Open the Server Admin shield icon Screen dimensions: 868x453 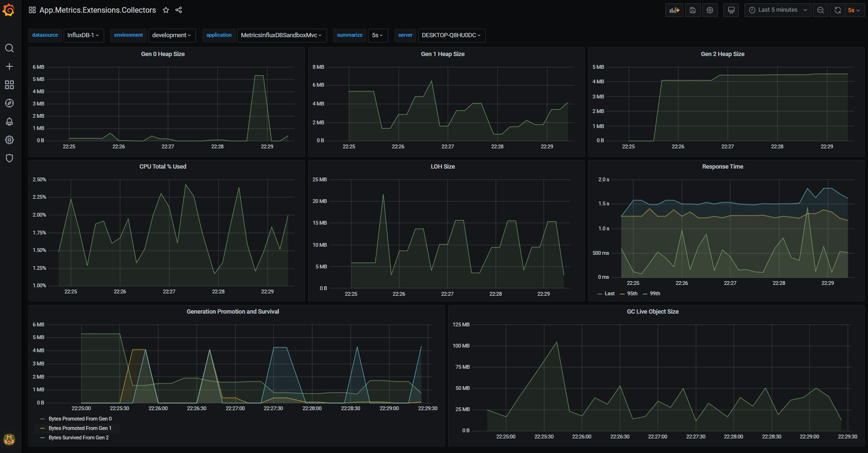(9, 158)
